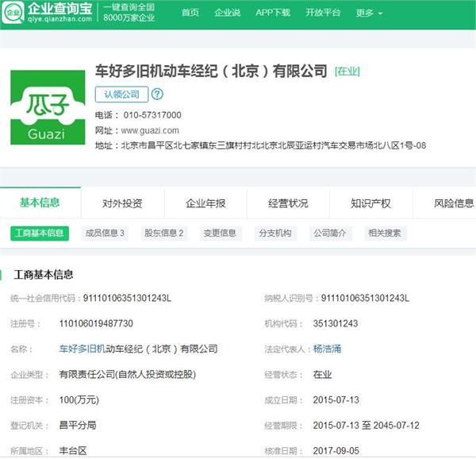This screenshot has width=476, height=459.
Task: Select 股东信息 2 sub-tab
Action: click(164, 233)
